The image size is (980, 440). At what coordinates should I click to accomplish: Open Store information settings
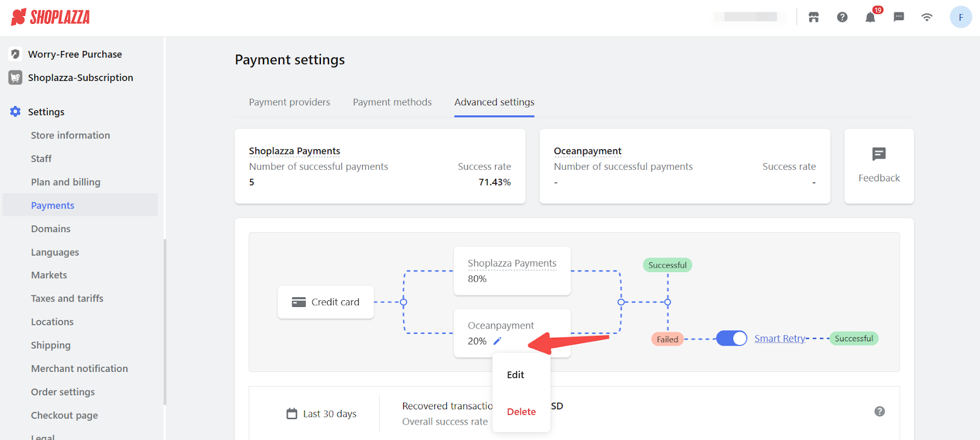pos(70,135)
